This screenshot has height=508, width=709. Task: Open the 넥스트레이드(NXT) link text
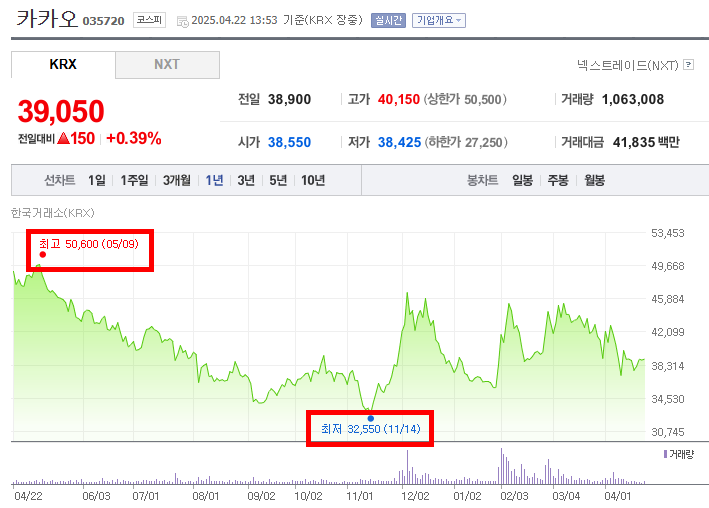tap(628, 65)
